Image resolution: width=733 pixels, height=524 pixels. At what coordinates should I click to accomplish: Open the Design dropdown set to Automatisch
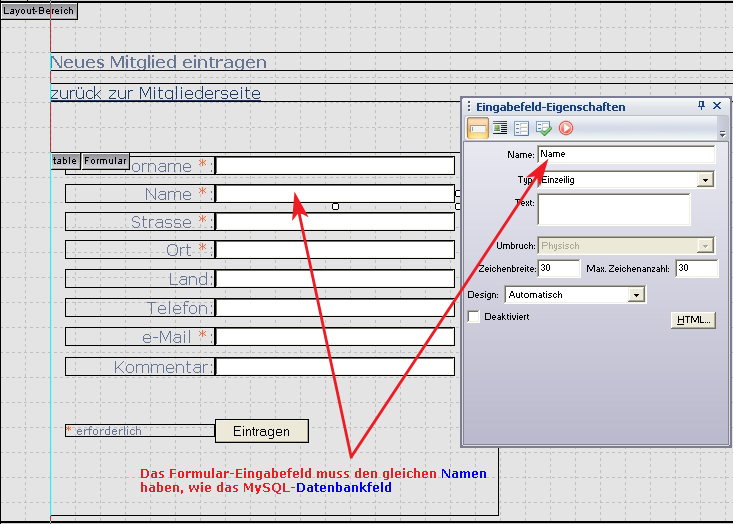coord(635,295)
